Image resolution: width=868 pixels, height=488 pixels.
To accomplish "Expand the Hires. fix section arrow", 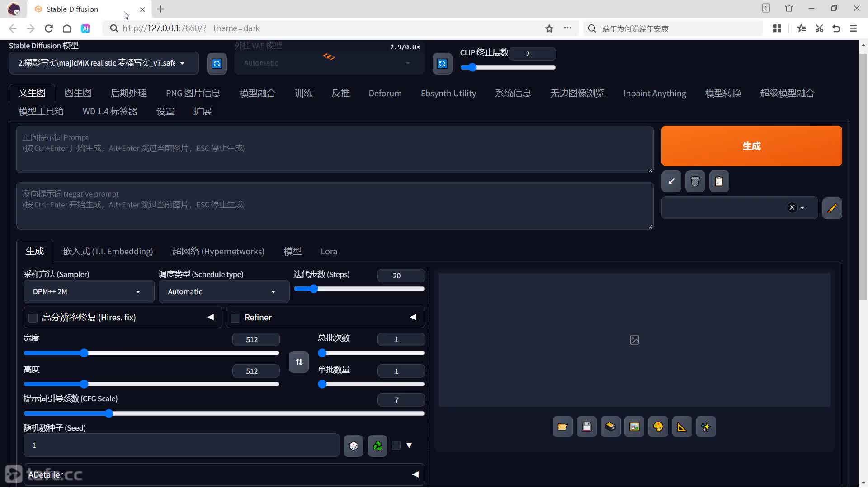I will [211, 318].
